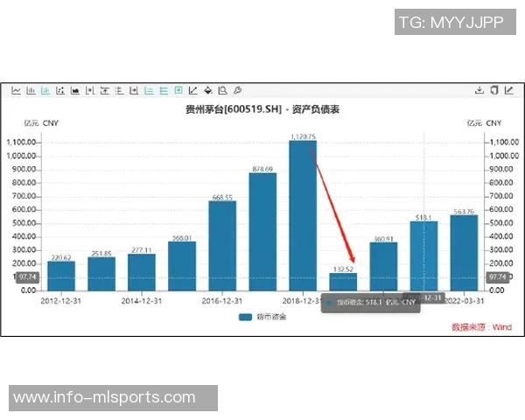Toggle the teal boxed arrow icon
The height and width of the screenshot is (420, 525).
tap(178, 90)
